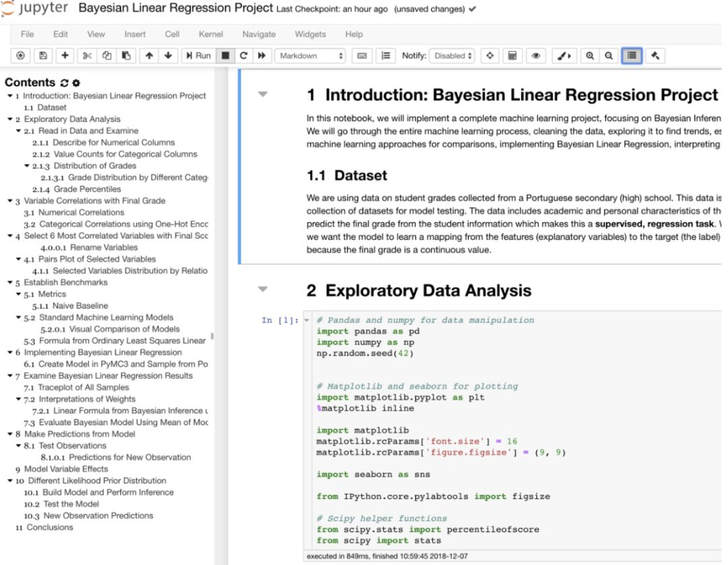This screenshot has width=728, height=565.
Task: Cut the selected cell with scissors icon
Action: tap(87, 55)
